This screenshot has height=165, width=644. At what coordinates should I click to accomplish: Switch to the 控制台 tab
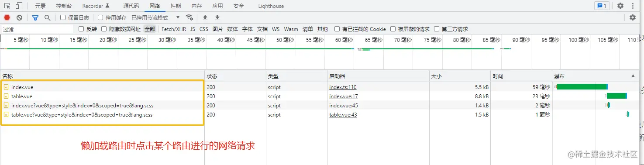point(64,6)
